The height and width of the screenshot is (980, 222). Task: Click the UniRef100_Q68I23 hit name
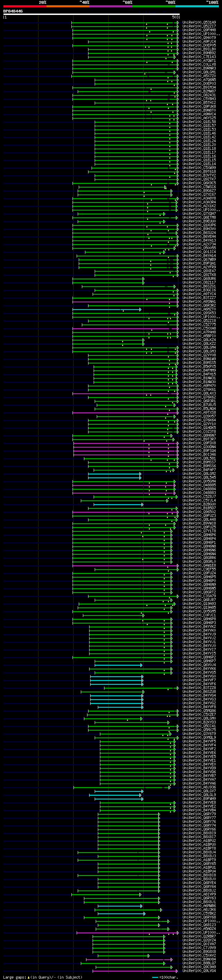[199, 924]
